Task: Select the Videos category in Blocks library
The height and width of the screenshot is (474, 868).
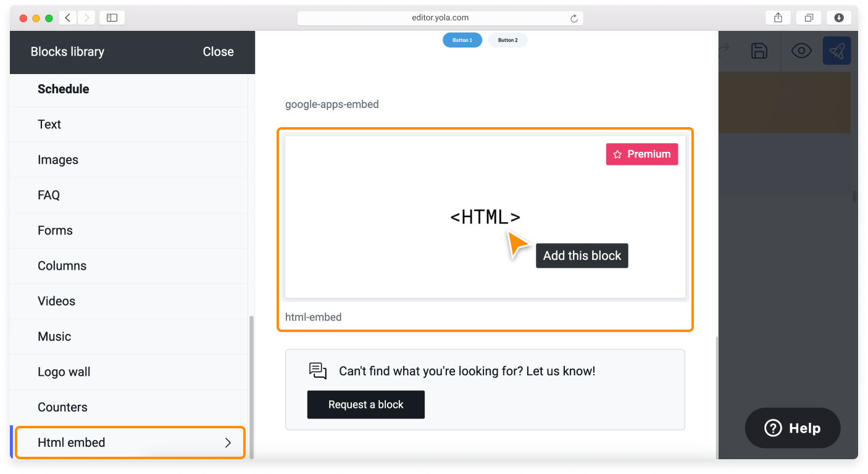Action: [x=56, y=301]
